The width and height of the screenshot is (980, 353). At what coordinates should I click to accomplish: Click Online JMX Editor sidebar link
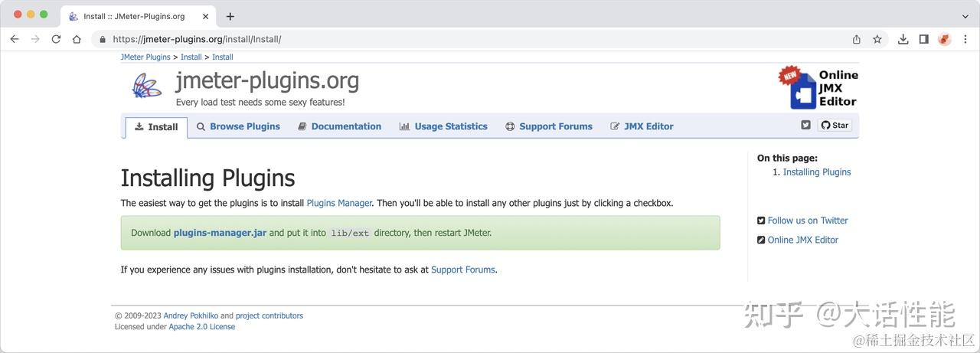[803, 240]
